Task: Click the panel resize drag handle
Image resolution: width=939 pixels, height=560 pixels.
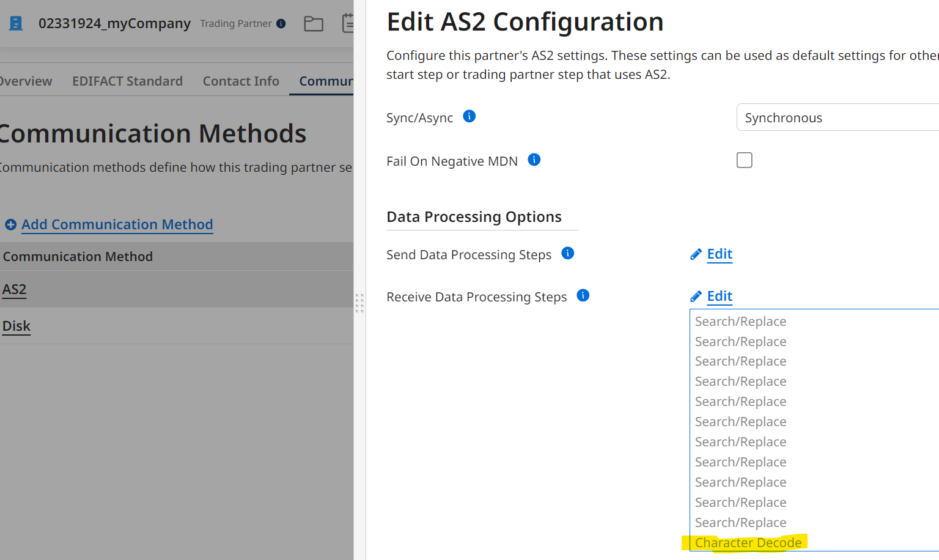Action: [x=359, y=303]
